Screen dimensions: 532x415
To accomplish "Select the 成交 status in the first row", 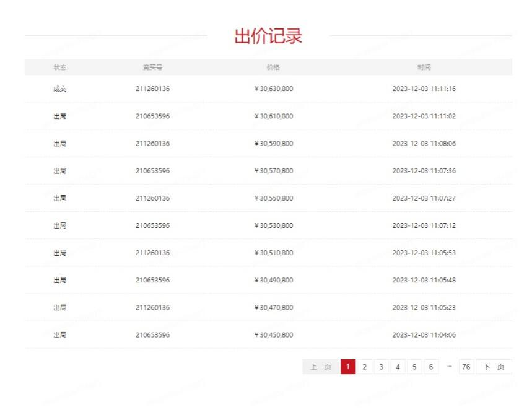I will pos(60,89).
